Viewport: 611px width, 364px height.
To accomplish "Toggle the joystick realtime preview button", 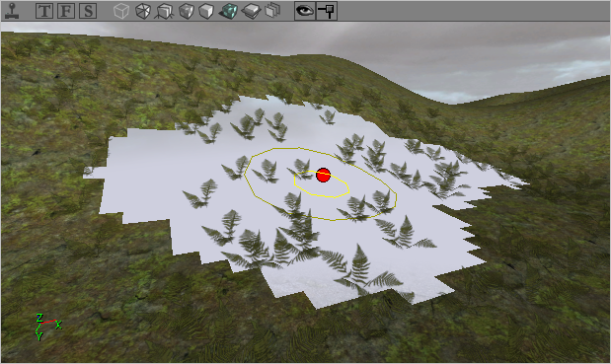I will click(x=12, y=11).
